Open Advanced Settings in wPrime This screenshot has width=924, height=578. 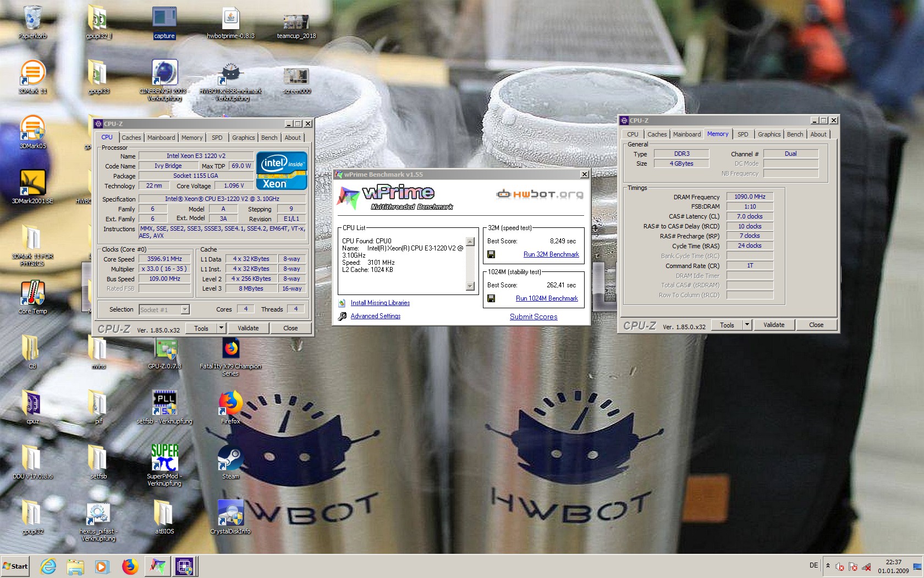376,316
